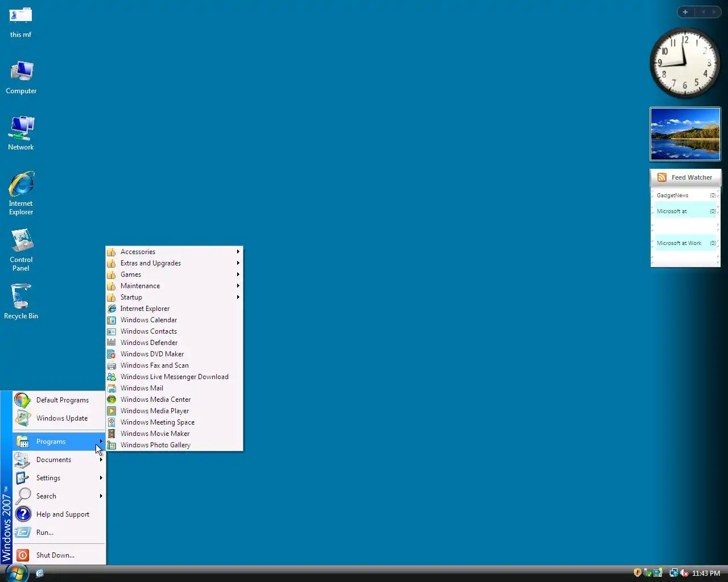
Task: Click the Windows Sidebar tray icon
Action: click(658, 573)
